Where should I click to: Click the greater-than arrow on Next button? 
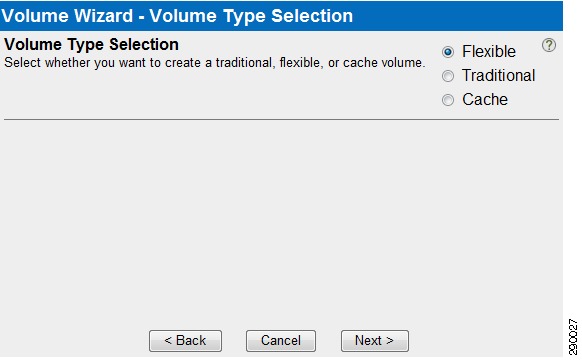point(390,341)
